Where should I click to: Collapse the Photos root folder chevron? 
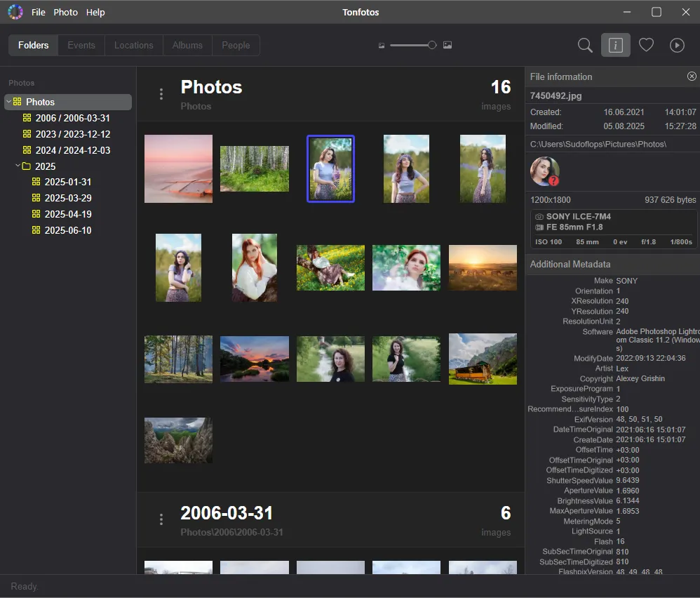coord(8,101)
